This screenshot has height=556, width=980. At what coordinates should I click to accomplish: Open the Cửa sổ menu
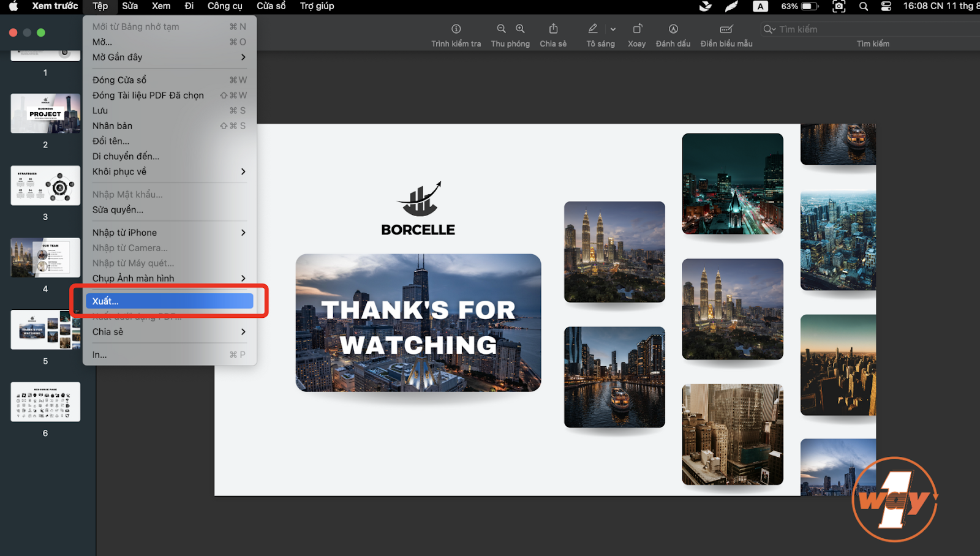[x=271, y=6]
